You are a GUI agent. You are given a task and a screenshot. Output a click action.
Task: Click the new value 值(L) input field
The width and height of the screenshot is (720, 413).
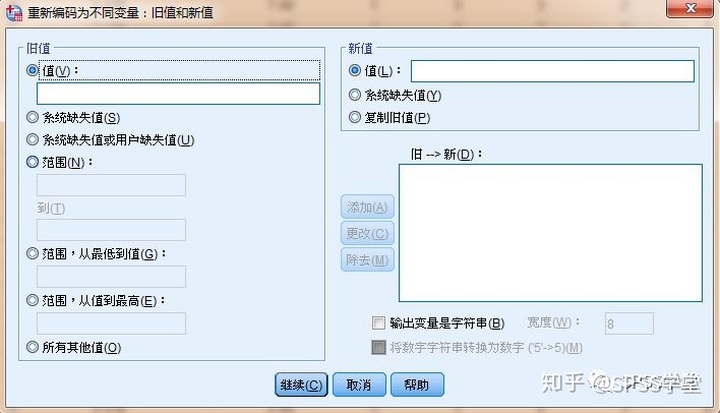pos(552,71)
